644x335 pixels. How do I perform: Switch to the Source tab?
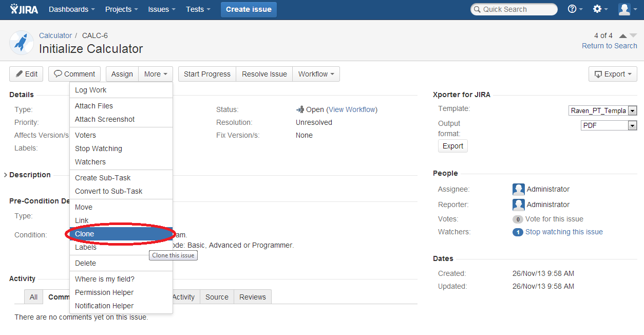click(217, 297)
